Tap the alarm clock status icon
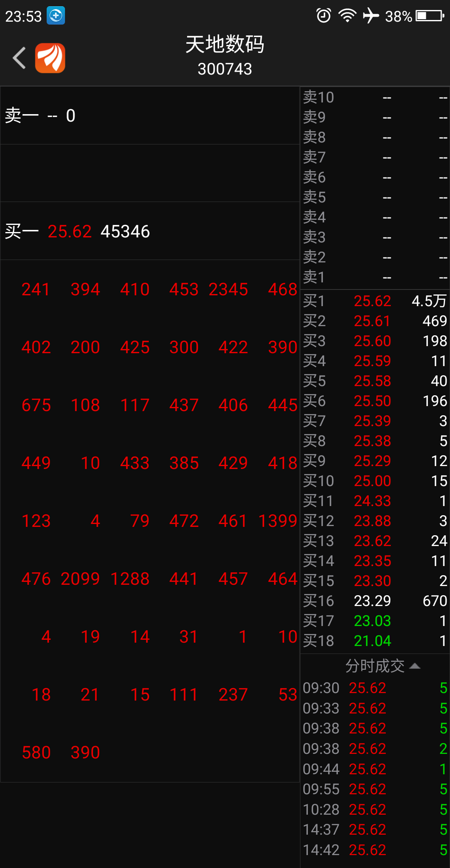450x868 pixels. 324,16
